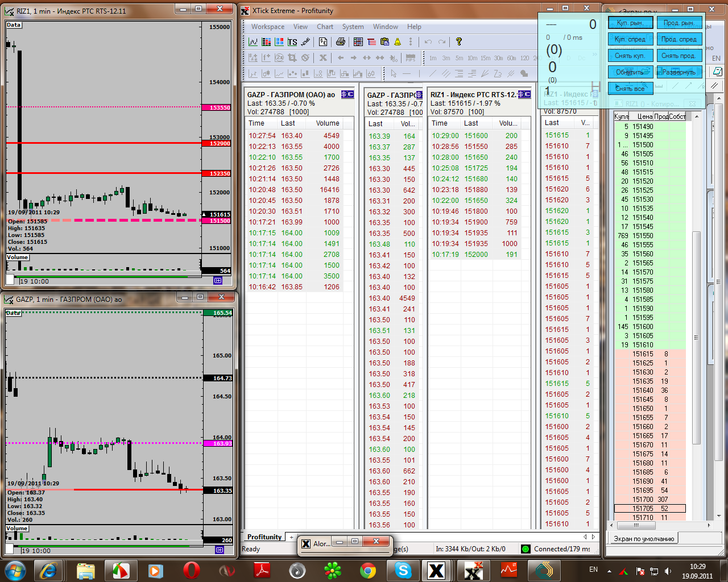The image size is (728, 582).
Task: Select the arrow pointer drawing tool
Action: coord(393,74)
